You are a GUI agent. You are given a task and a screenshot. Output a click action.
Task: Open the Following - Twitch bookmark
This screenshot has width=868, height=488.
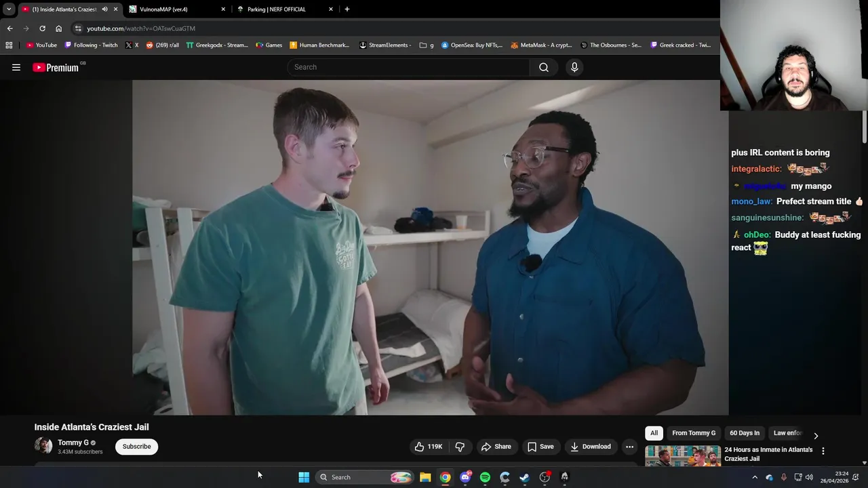pyautogui.click(x=91, y=45)
